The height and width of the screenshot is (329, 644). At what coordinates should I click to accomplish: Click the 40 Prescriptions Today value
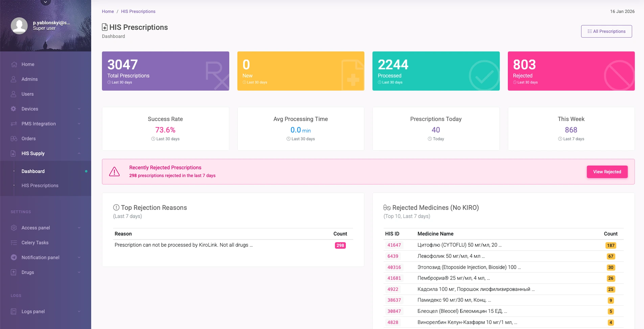coord(436,130)
